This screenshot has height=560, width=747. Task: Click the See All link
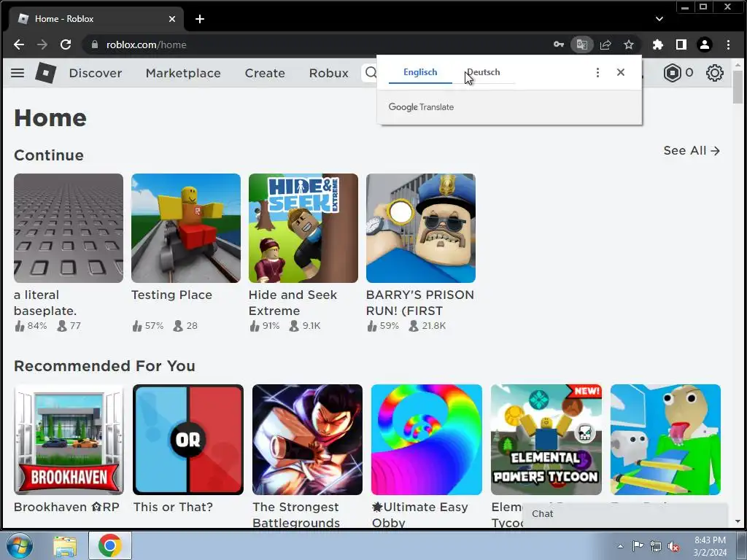692,150
